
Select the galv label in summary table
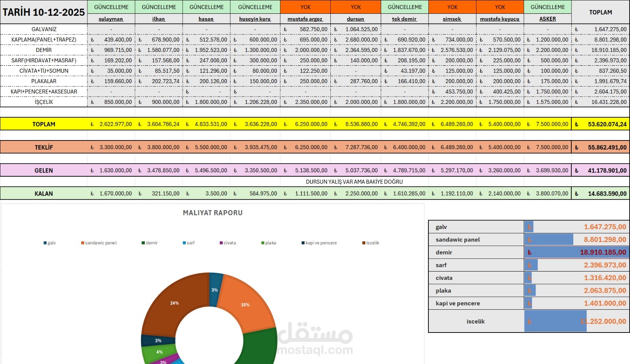click(441, 227)
